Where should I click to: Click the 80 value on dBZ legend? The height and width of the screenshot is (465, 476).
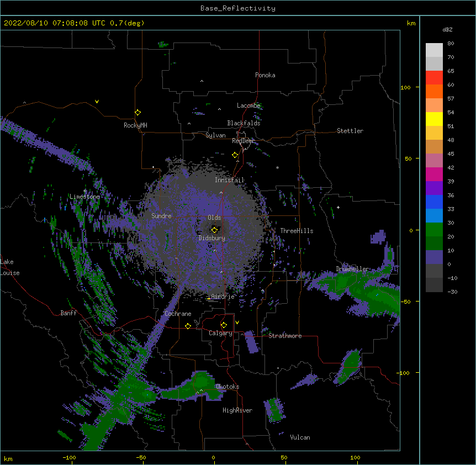pyautogui.click(x=451, y=44)
